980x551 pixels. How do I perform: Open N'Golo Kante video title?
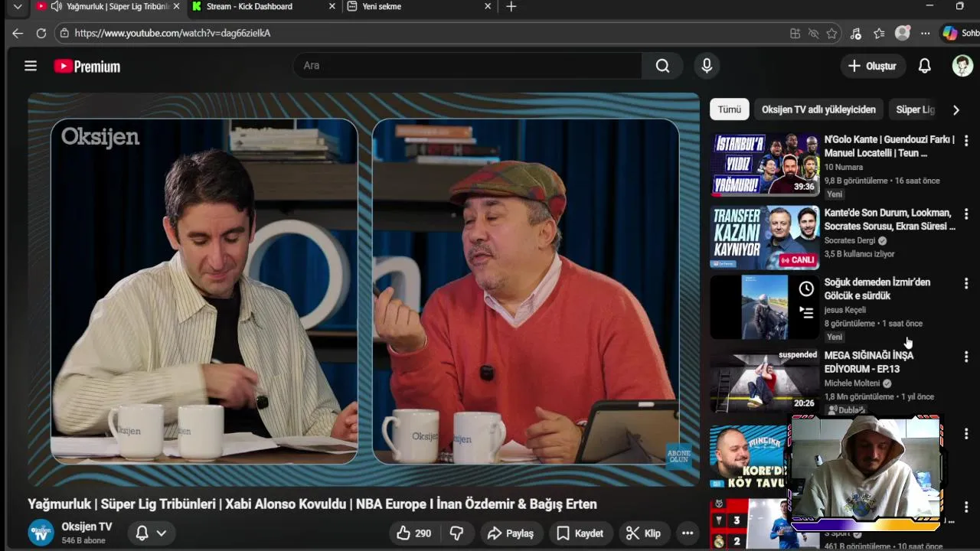[x=890, y=146]
